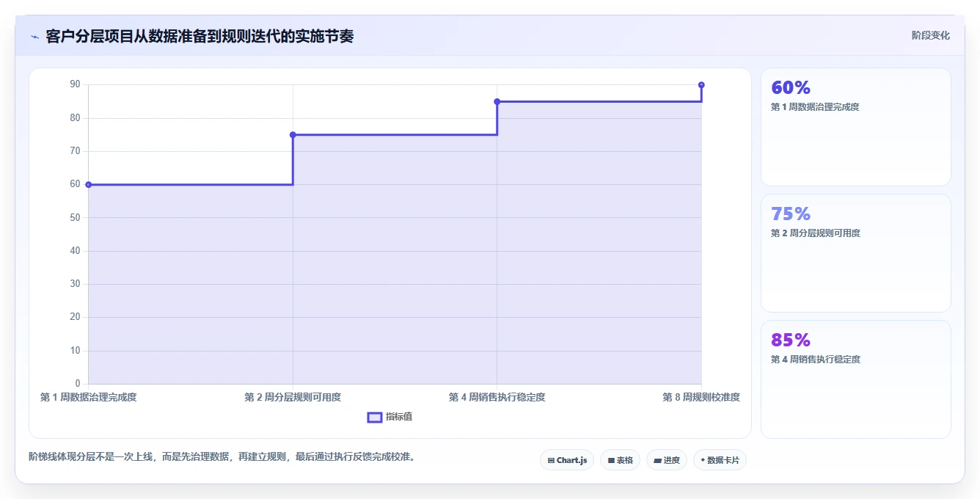The image size is (980, 499).
Task: Select the 进度 tag chip
Action: [x=666, y=460]
